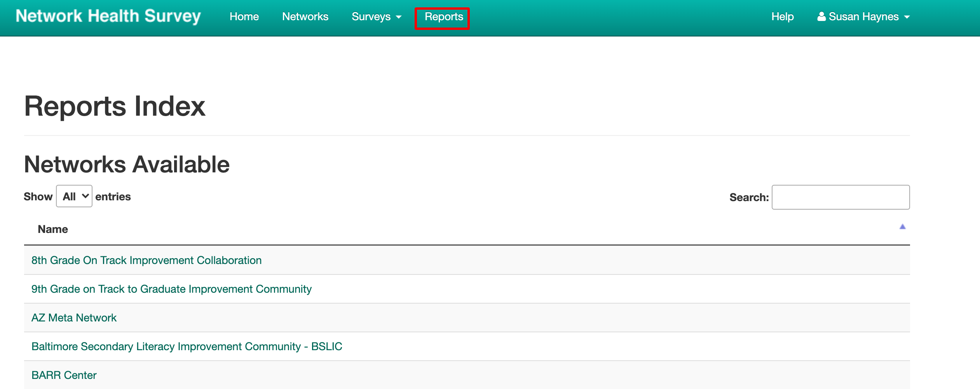Click the caret arrow after Susan Haynes
Viewport: 980px width, 389px height.
[907, 17]
